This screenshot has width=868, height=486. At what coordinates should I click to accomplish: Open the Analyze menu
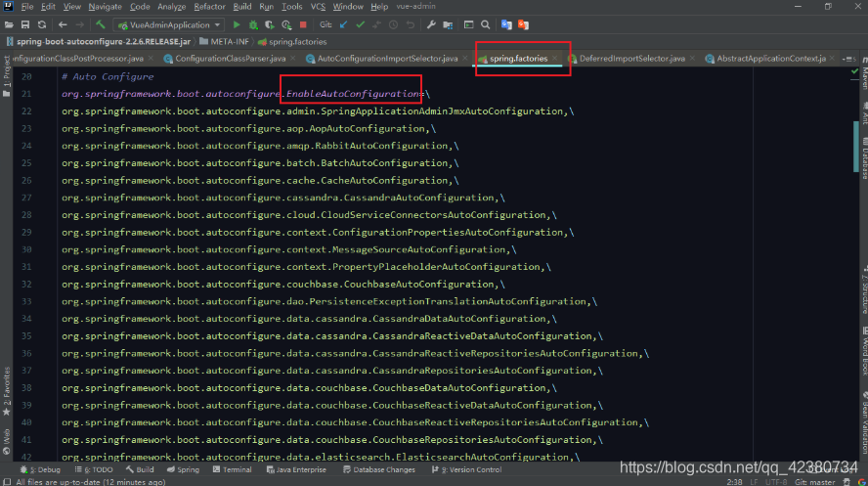tap(172, 7)
